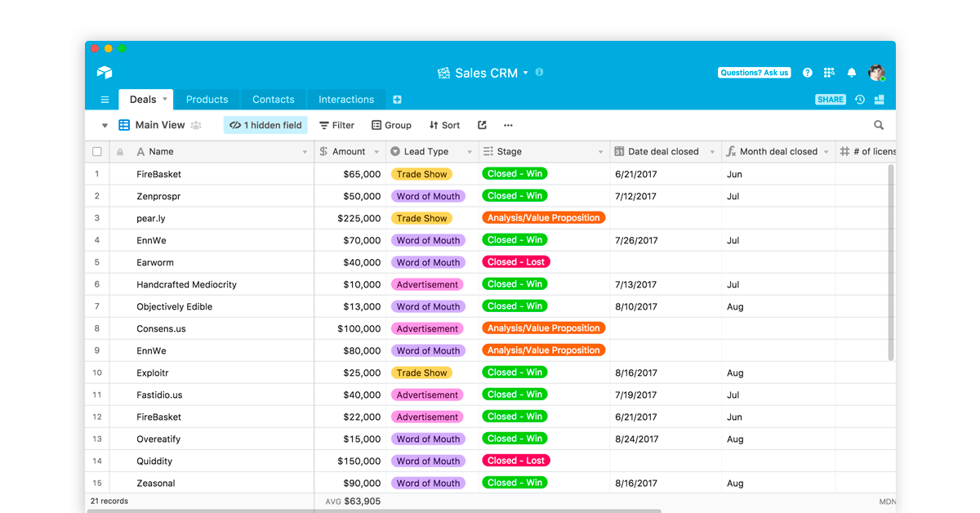Open the search magnifier in the toolbar
The width and height of the screenshot is (980, 513).
[x=878, y=125]
